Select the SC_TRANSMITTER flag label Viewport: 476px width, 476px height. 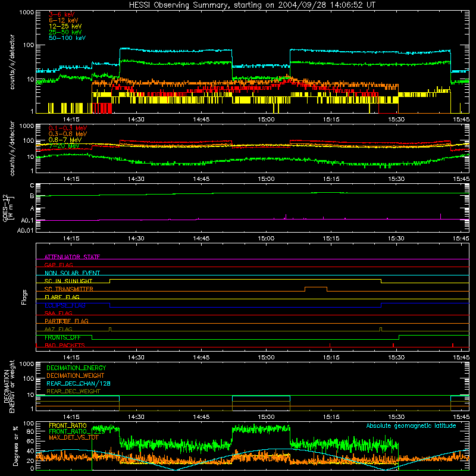pyautogui.click(x=68, y=289)
